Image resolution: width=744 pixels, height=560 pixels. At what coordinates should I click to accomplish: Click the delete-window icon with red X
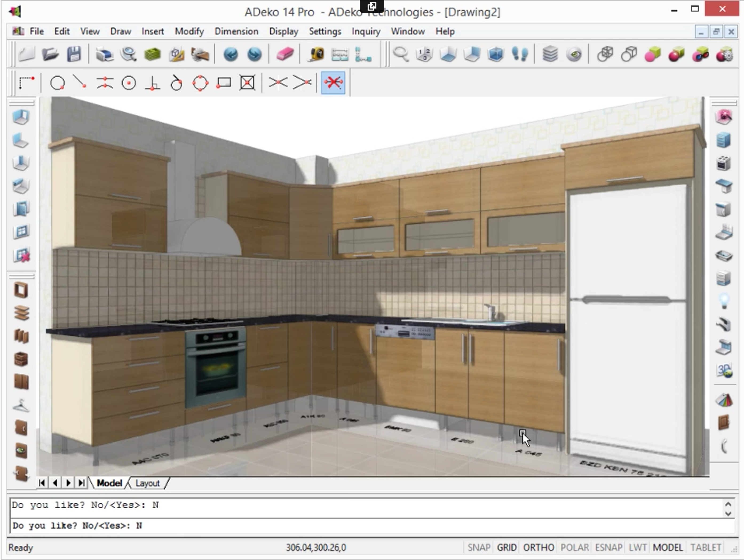coord(22,255)
